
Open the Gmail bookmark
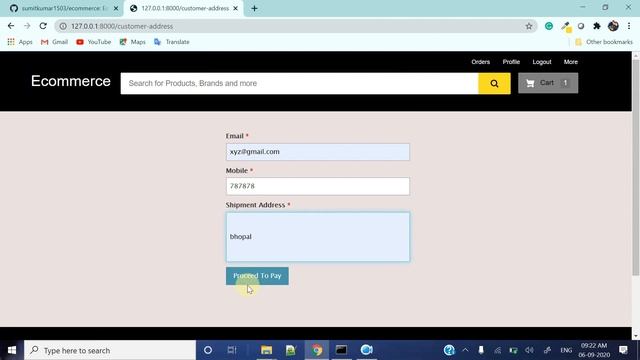pos(54,42)
